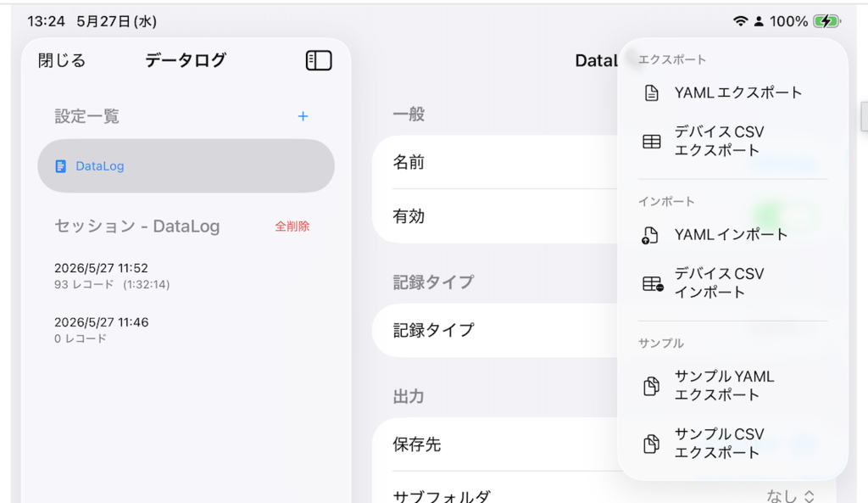Choose YAML エクスポート menu item

click(733, 92)
